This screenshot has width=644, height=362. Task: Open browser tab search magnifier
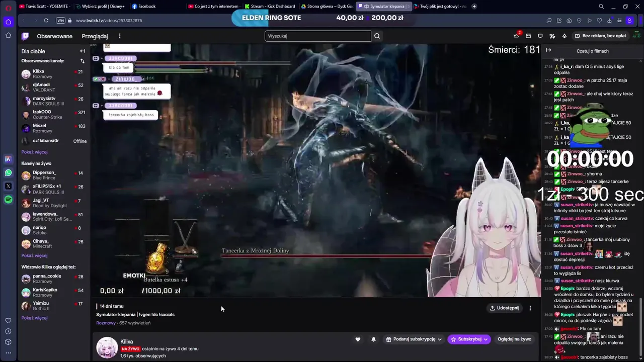601,7
